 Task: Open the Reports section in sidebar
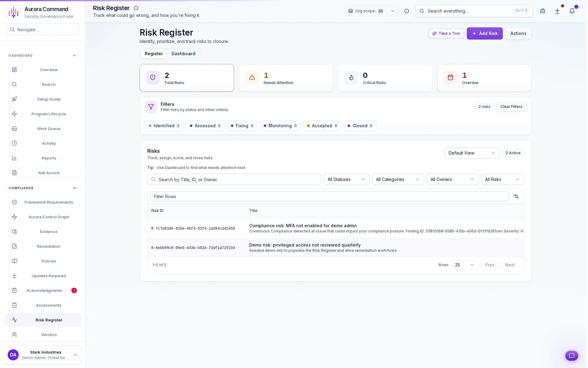coord(49,158)
